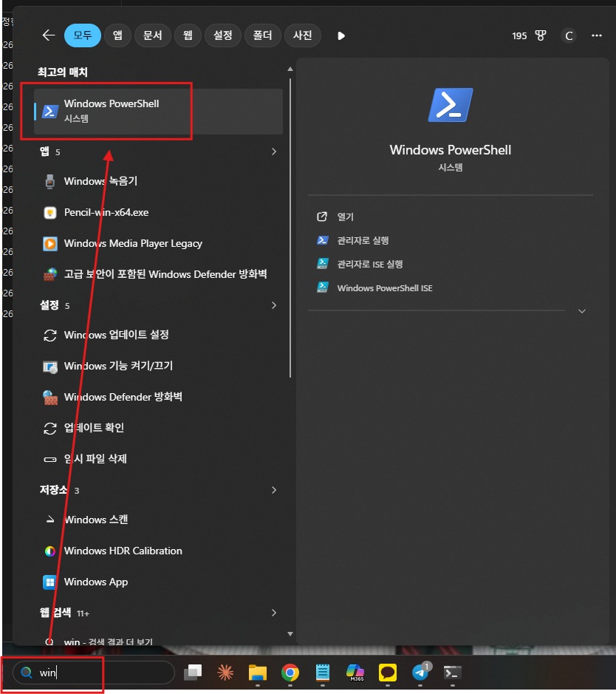Expand more actions with the chevron

click(582, 311)
